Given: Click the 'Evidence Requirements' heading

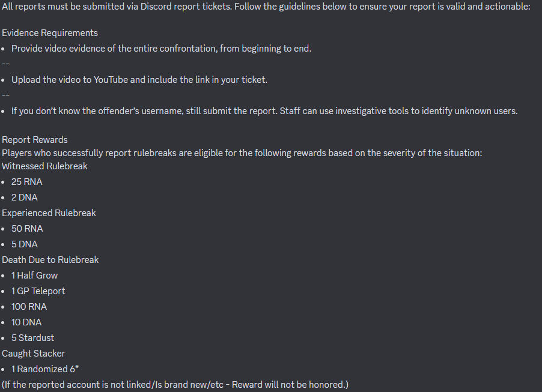Looking at the screenshot, I should pos(50,33).
